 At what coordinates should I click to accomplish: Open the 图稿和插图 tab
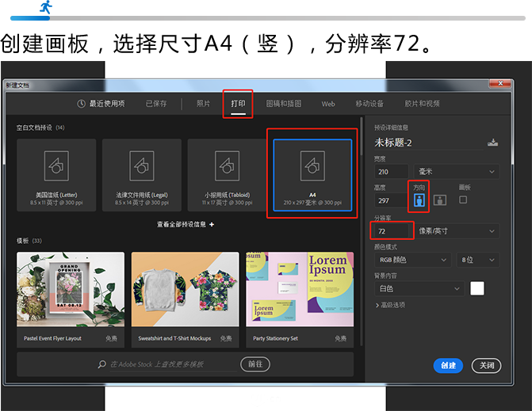click(284, 104)
